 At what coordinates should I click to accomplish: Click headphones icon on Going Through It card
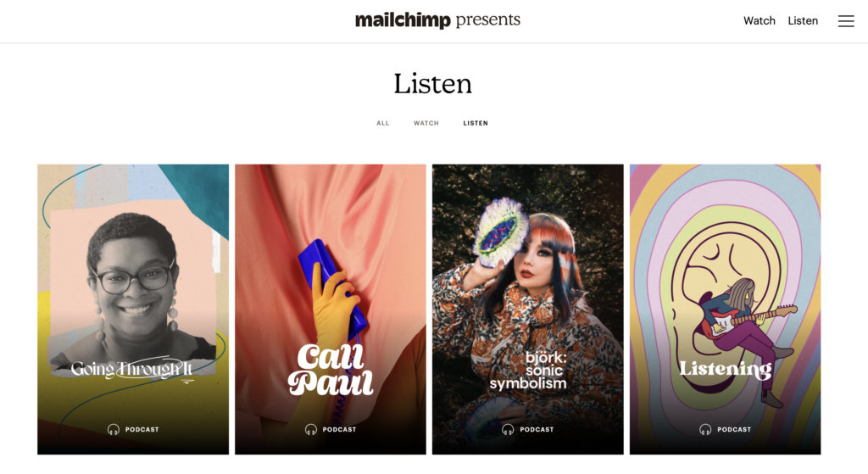(x=114, y=430)
